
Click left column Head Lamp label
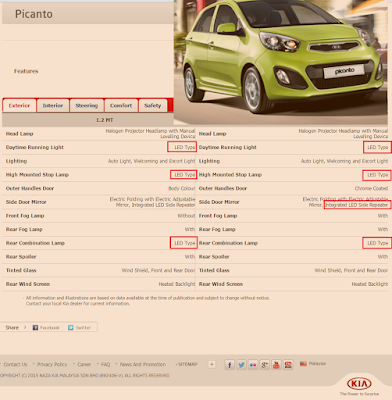(x=19, y=134)
